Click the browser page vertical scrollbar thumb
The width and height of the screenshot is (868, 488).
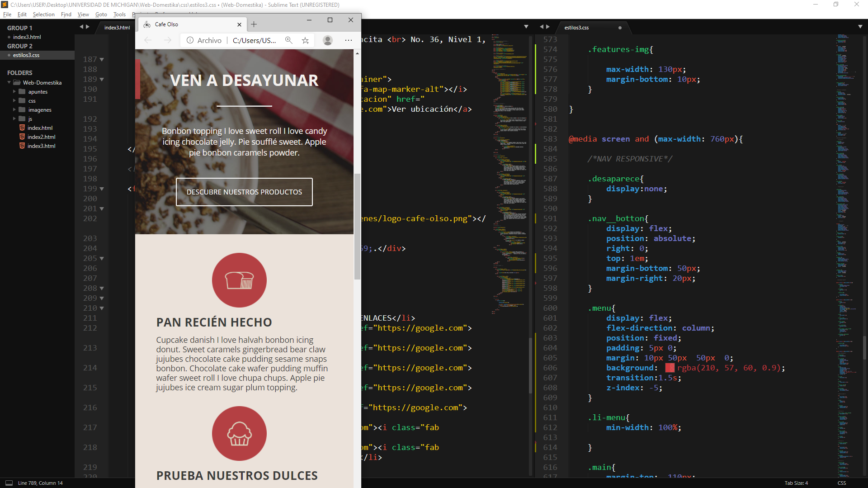coord(357,226)
